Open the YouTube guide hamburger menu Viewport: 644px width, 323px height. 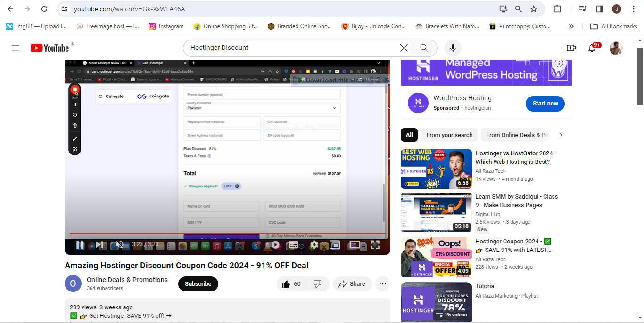(16, 48)
